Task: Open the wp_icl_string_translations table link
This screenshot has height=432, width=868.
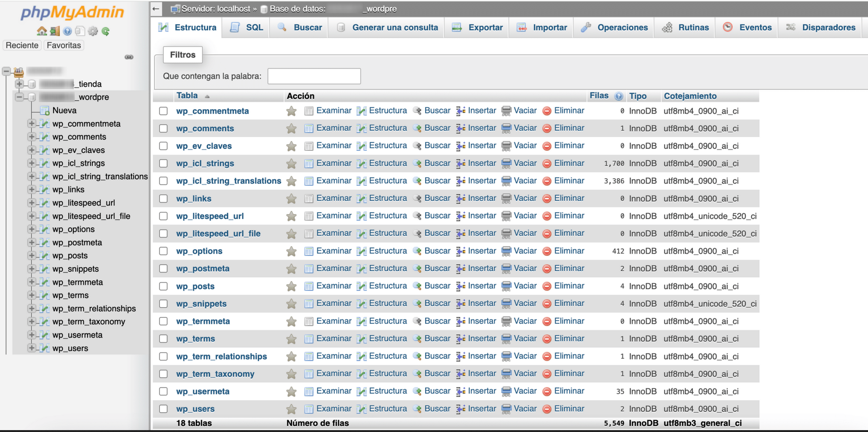Action: point(228,181)
